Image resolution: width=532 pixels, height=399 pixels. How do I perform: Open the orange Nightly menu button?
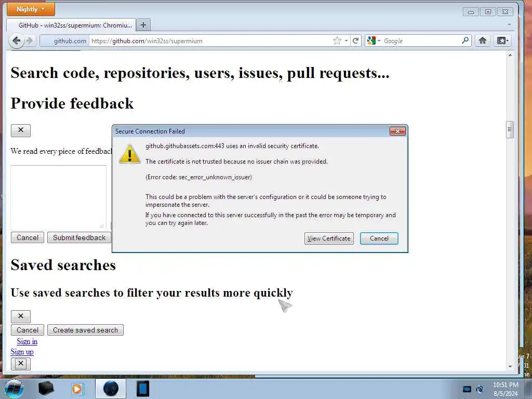coord(31,9)
